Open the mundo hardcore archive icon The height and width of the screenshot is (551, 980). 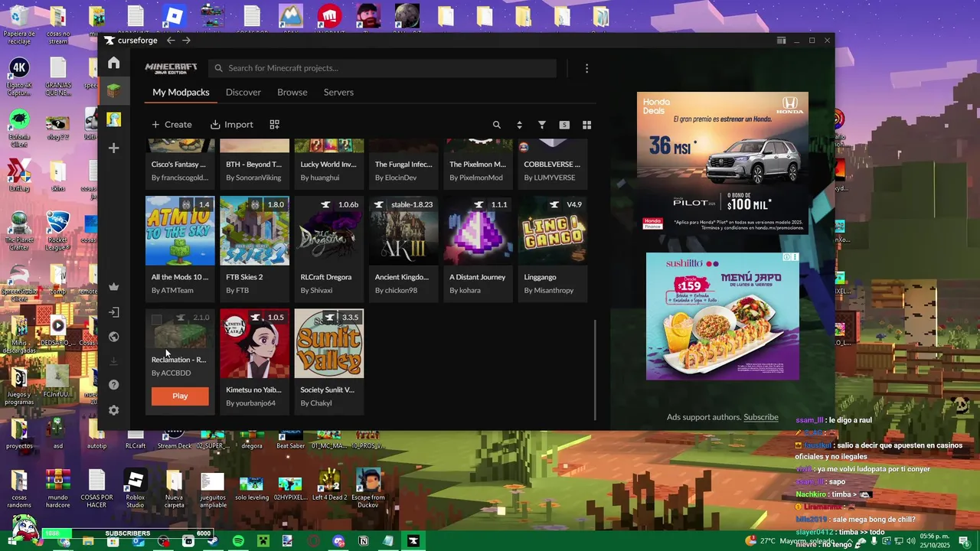[57, 488]
